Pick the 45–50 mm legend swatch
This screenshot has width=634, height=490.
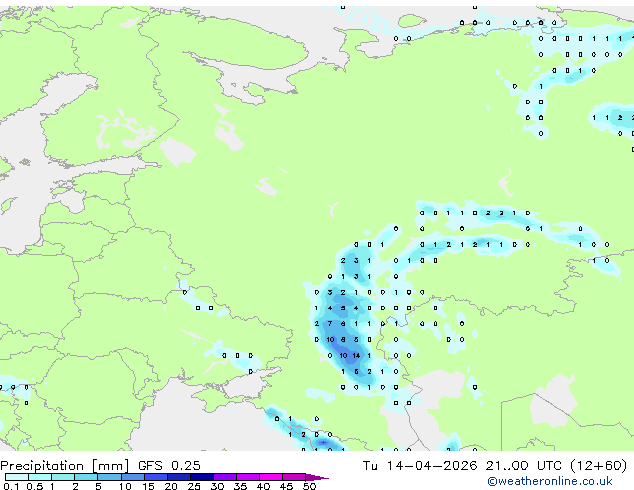(294, 477)
